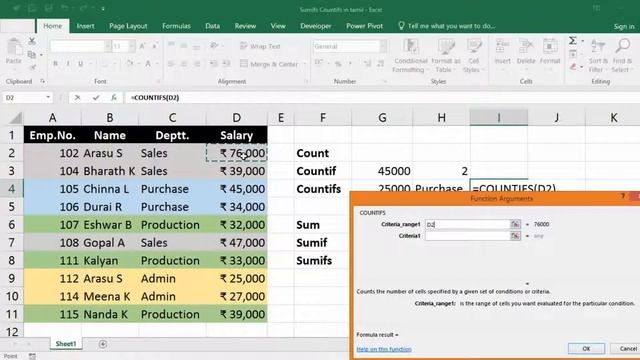Image resolution: width=640 pixels, height=360 pixels.
Task: Click the Clear eraser icon in Editing
Action: coord(573,67)
